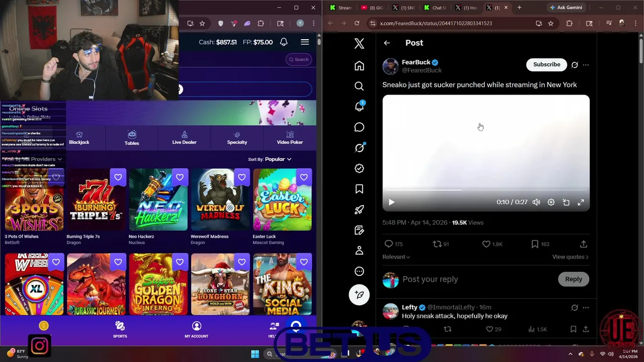
Task: Open more options on FearBuck's post
Action: click(x=586, y=65)
